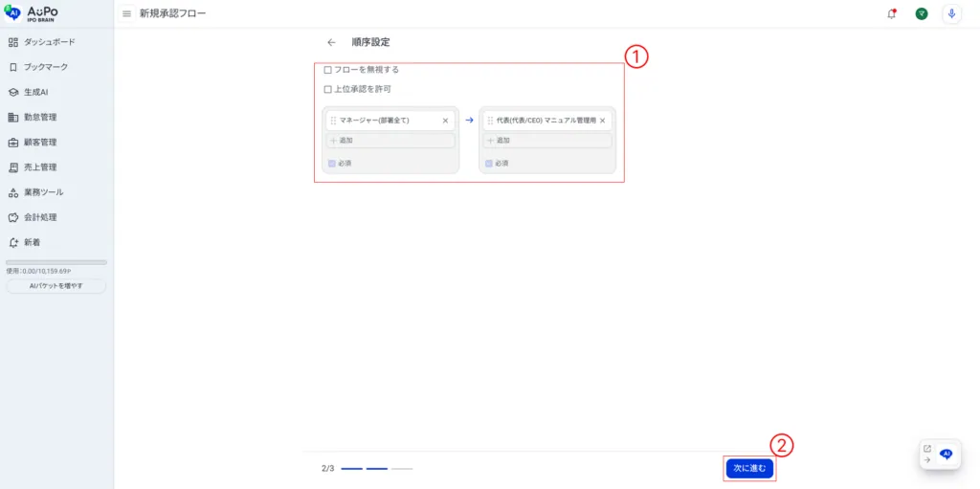Image resolution: width=980 pixels, height=489 pixels.
Task: Activate the microphone voice input button
Action: (951, 13)
